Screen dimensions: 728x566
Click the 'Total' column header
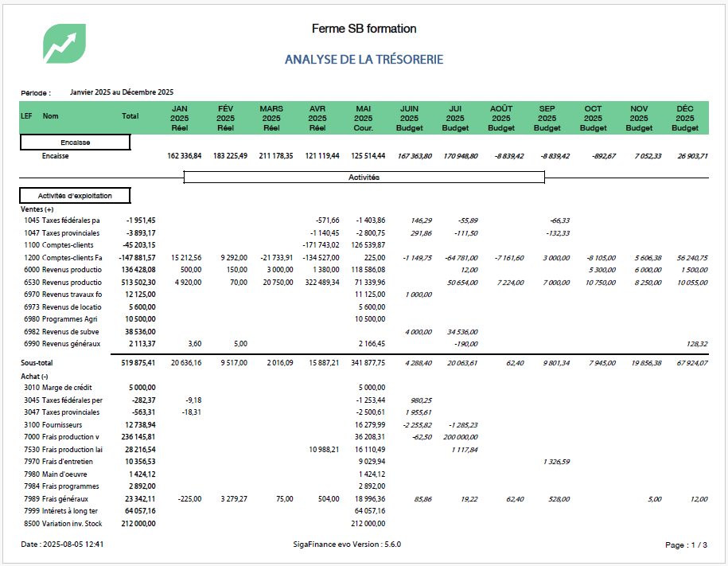(x=130, y=115)
